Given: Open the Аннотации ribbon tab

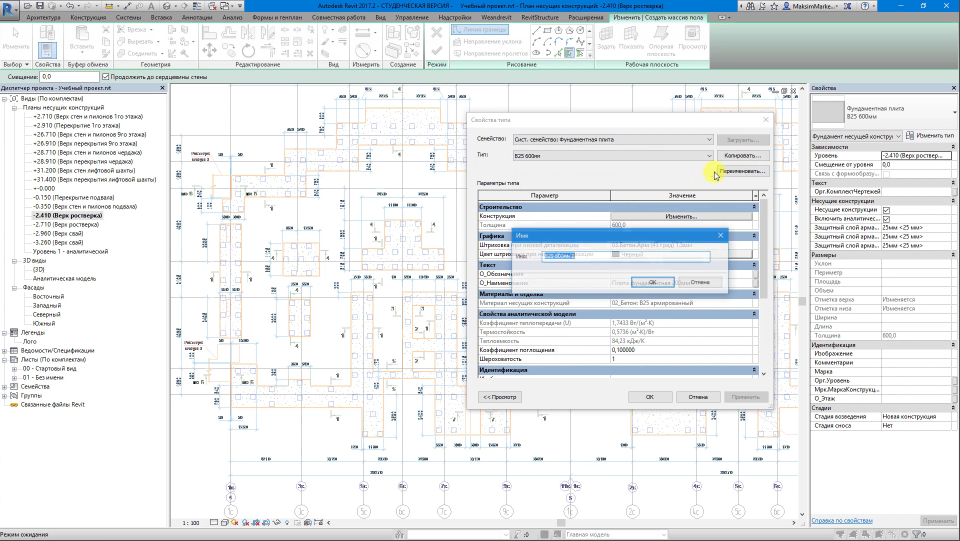Looking at the screenshot, I should (197, 17).
